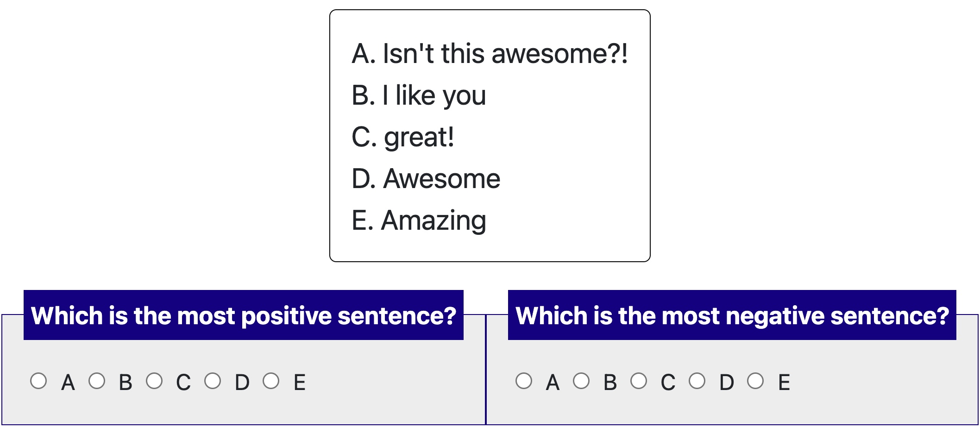
Task: Select option B as most negative sentence
Action: 581,381
